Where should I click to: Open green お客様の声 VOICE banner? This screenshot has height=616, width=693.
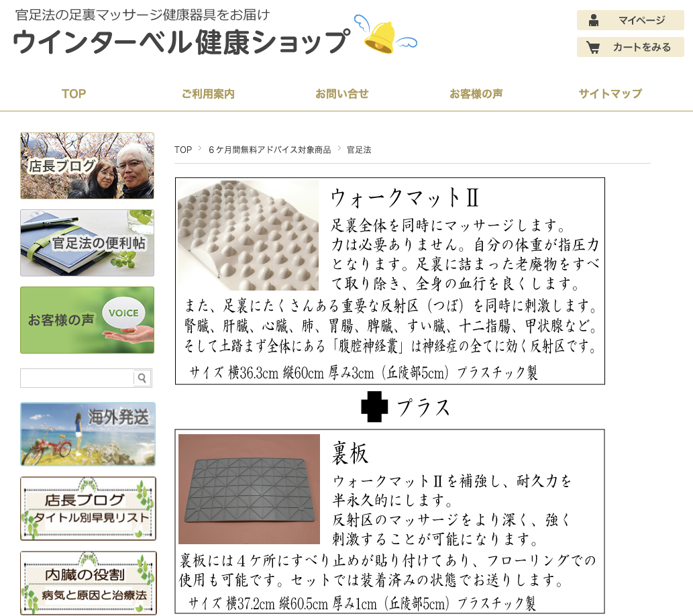tap(87, 320)
